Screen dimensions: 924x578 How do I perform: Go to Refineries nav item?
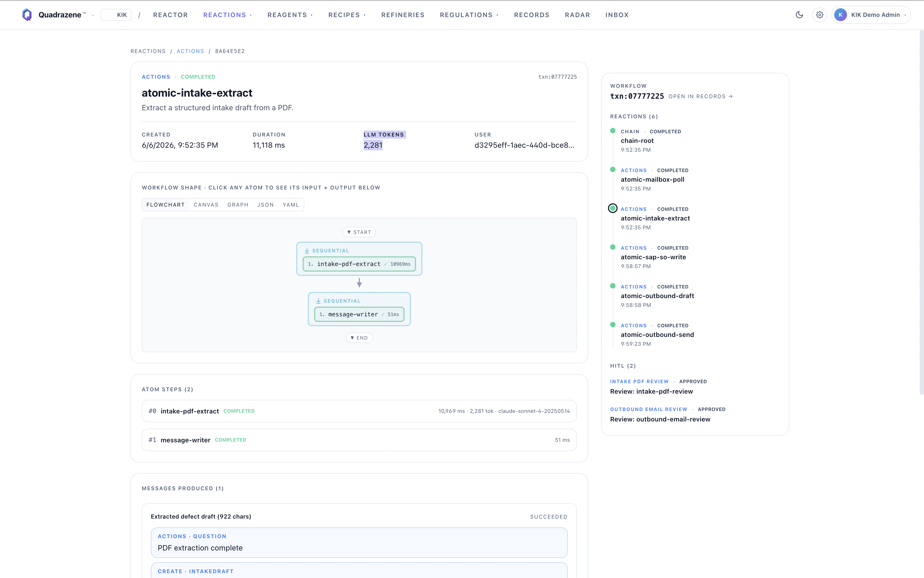[403, 15]
